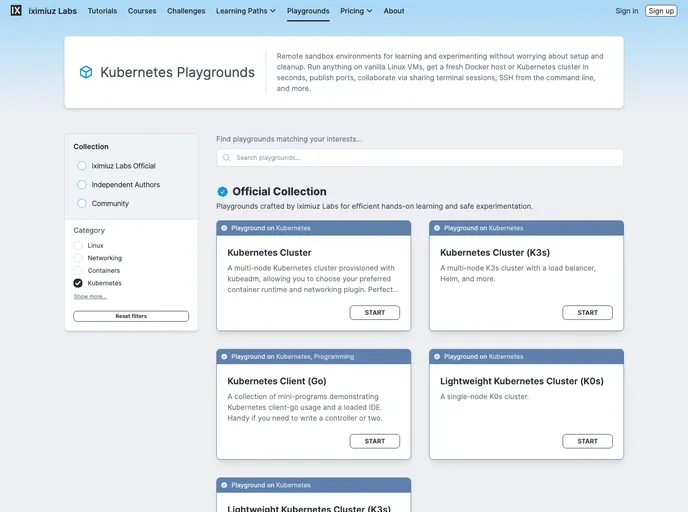Click the badge icon on Lightweight K0s card
688x512 pixels.
point(437,356)
